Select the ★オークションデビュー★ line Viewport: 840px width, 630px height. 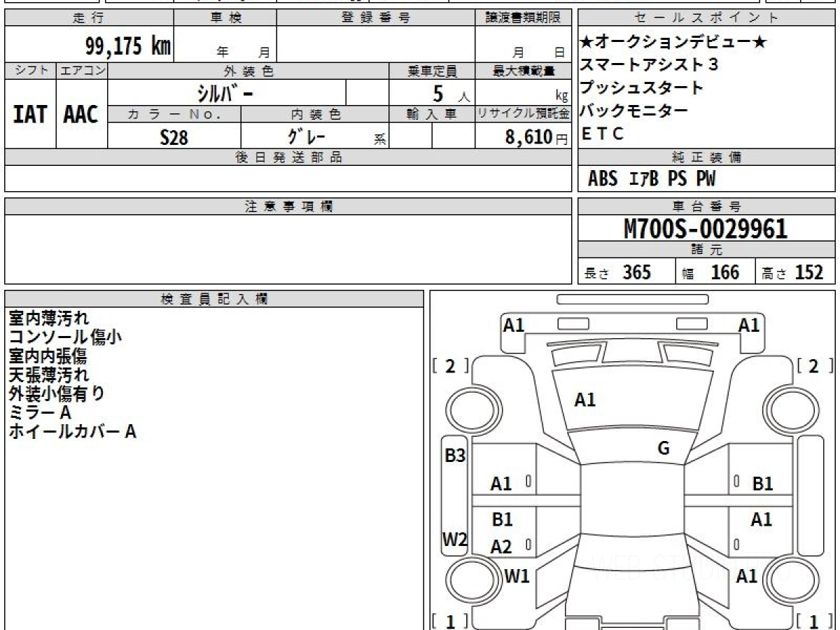tap(674, 43)
